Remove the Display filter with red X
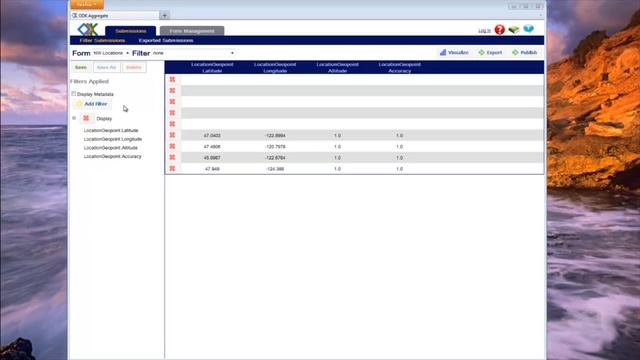The width and height of the screenshot is (640, 360). (x=86, y=118)
